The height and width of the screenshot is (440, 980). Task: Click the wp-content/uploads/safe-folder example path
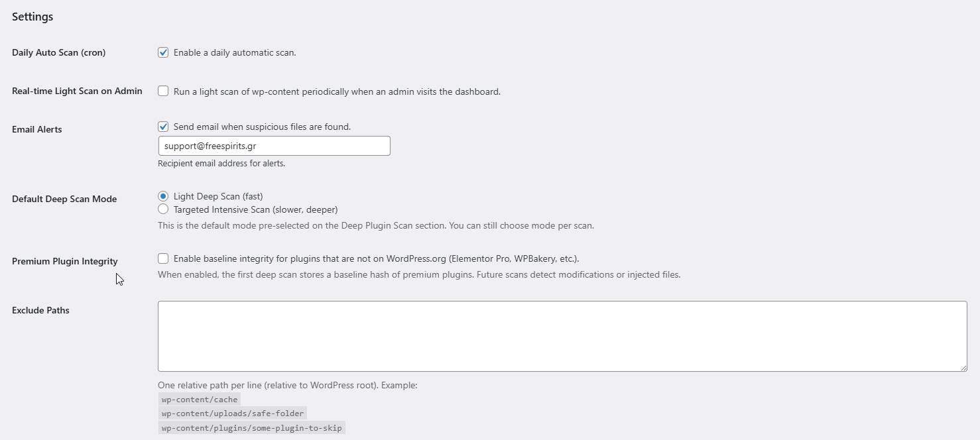coord(232,413)
